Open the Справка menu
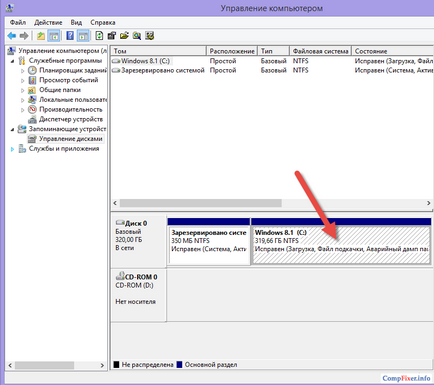434x385 pixels. (103, 22)
